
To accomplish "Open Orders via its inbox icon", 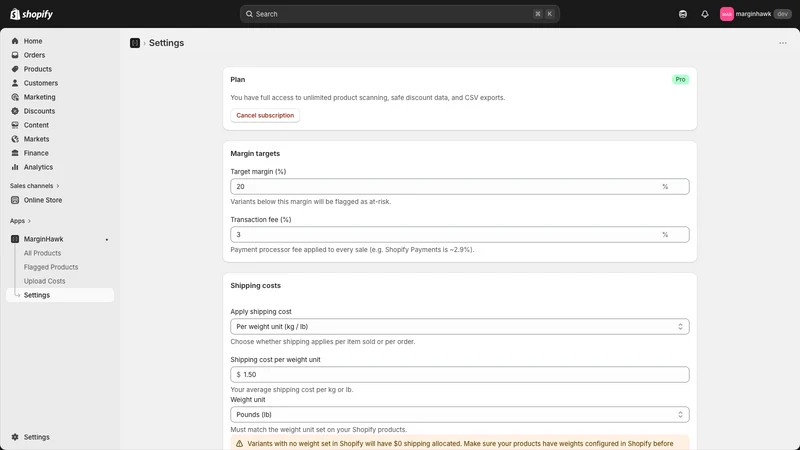I will [15, 55].
